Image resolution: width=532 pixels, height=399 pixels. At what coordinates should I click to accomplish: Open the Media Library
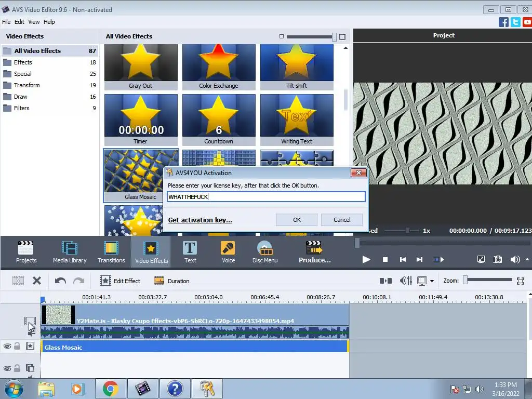point(70,252)
